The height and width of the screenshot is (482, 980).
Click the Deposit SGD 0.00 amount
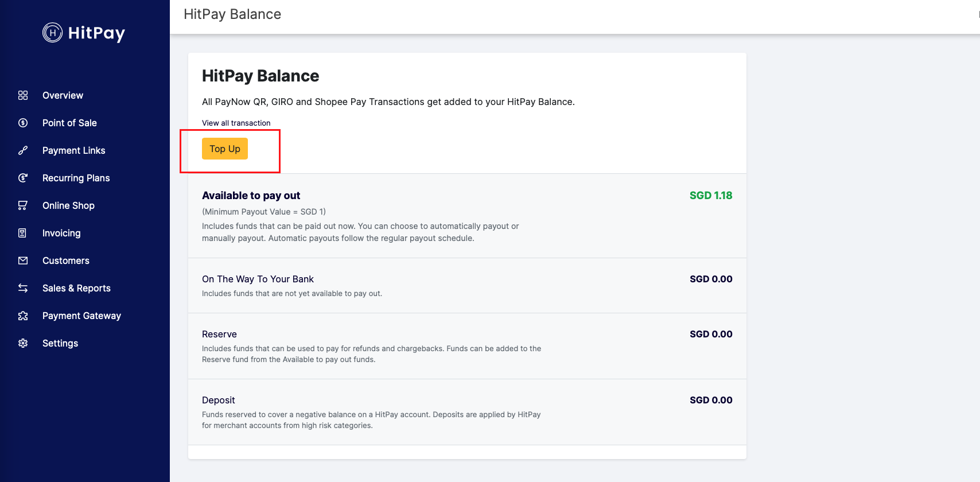tap(711, 400)
